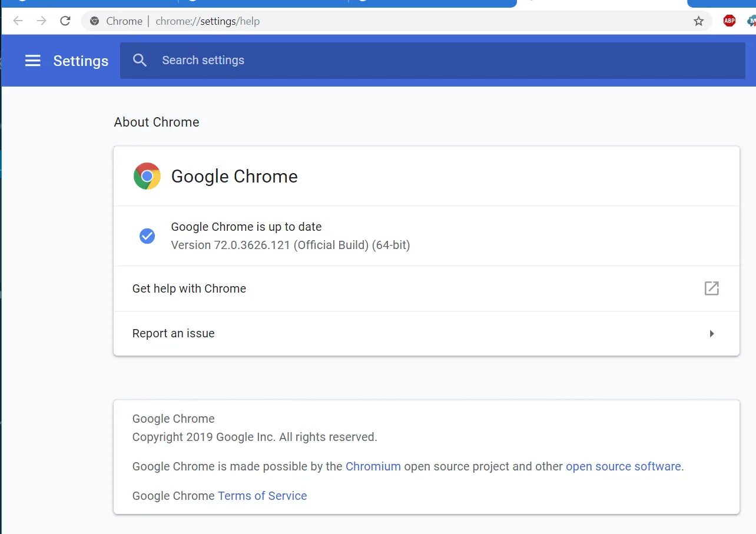Open the open source software link
The height and width of the screenshot is (534, 756).
pos(623,466)
